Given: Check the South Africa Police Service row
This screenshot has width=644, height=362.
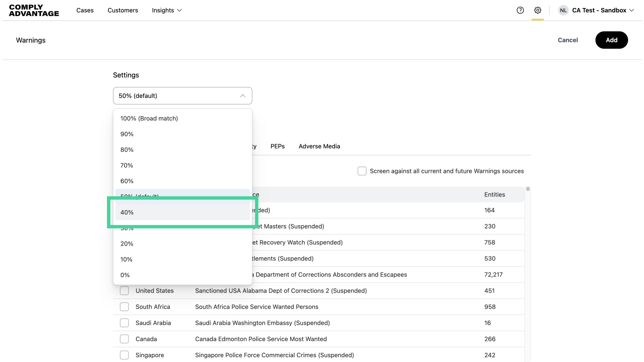Looking at the screenshot, I should click(x=124, y=307).
